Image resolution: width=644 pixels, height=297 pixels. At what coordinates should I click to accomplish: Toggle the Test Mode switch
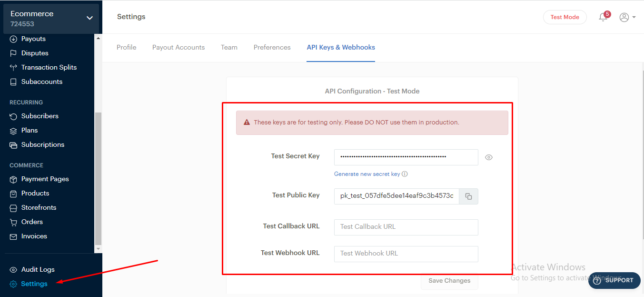565,17
